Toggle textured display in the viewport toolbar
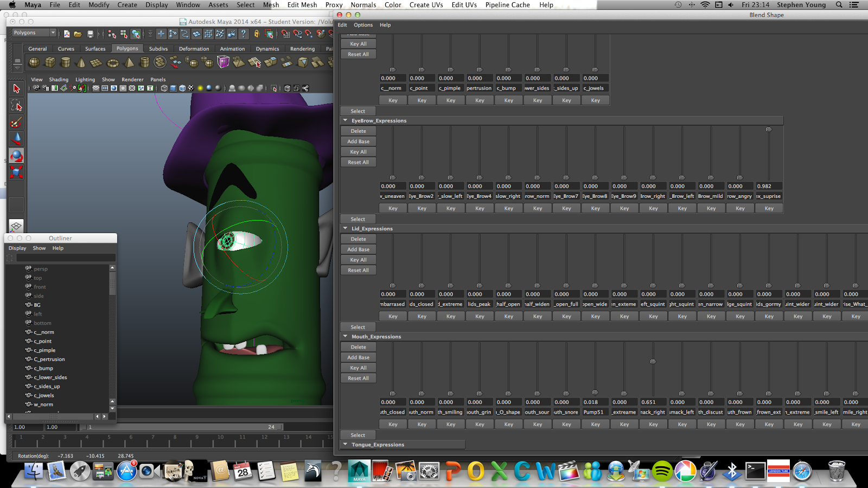868x488 pixels. [x=191, y=88]
